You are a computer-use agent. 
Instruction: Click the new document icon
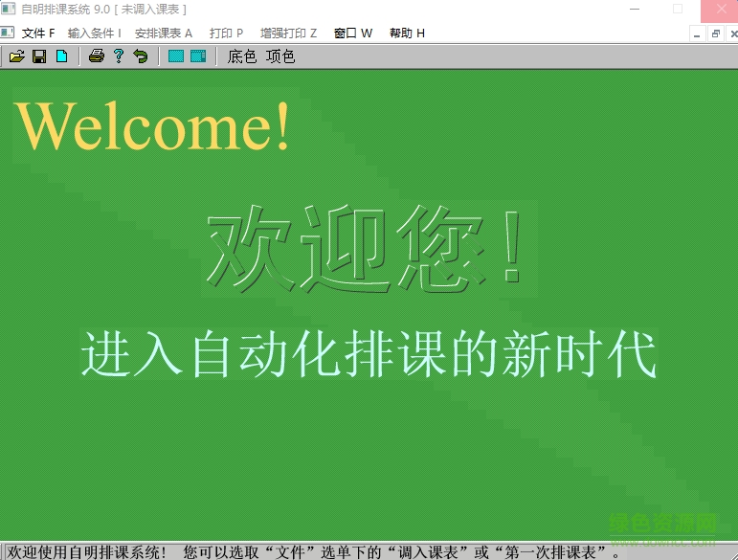[x=61, y=56]
